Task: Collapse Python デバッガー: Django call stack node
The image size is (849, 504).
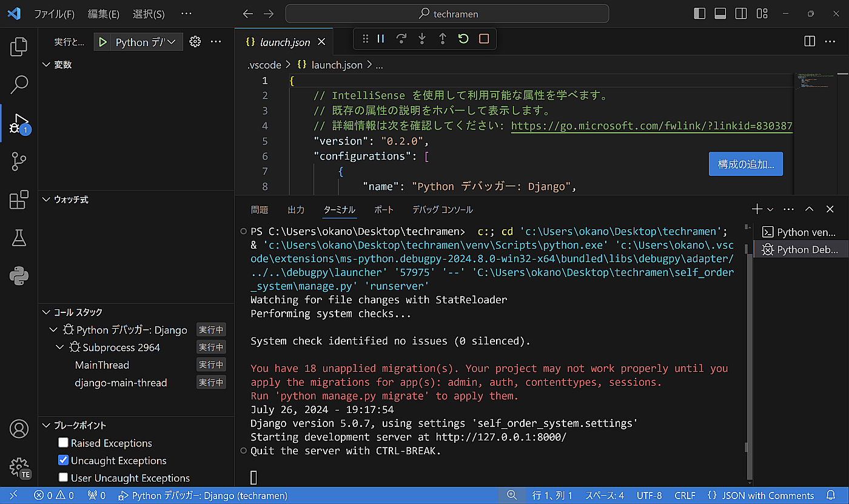Action: (x=53, y=330)
